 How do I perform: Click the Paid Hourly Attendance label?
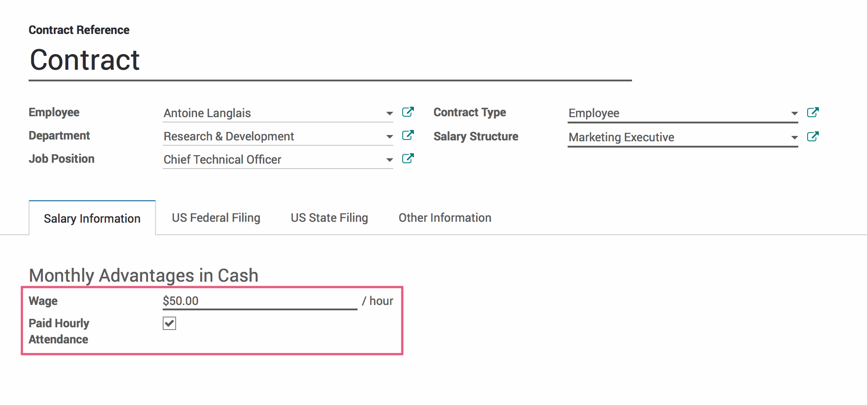(x=59, y=331)
